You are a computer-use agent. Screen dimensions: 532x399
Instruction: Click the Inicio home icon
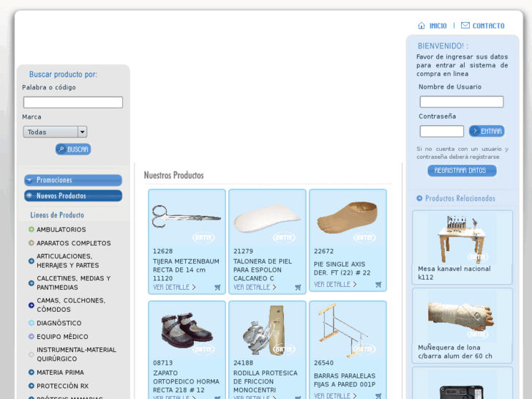pos(422,26)
